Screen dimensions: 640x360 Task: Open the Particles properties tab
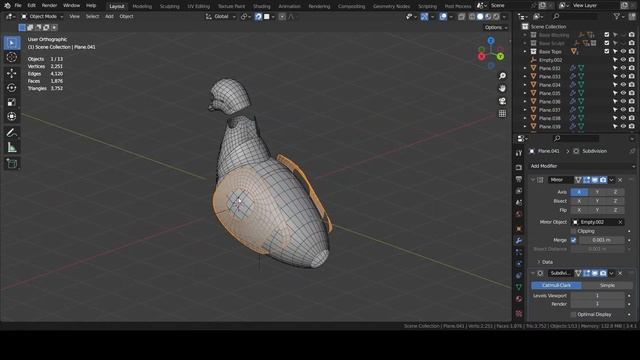[519, 252]
